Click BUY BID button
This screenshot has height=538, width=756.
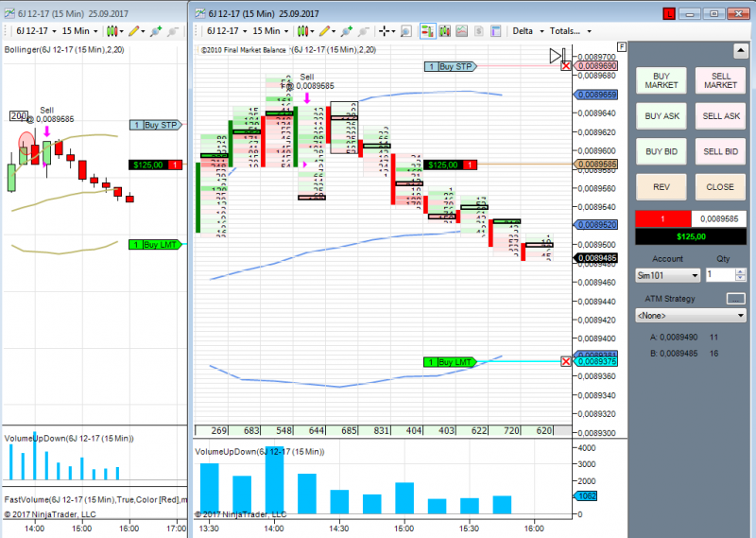pos(661,151)
